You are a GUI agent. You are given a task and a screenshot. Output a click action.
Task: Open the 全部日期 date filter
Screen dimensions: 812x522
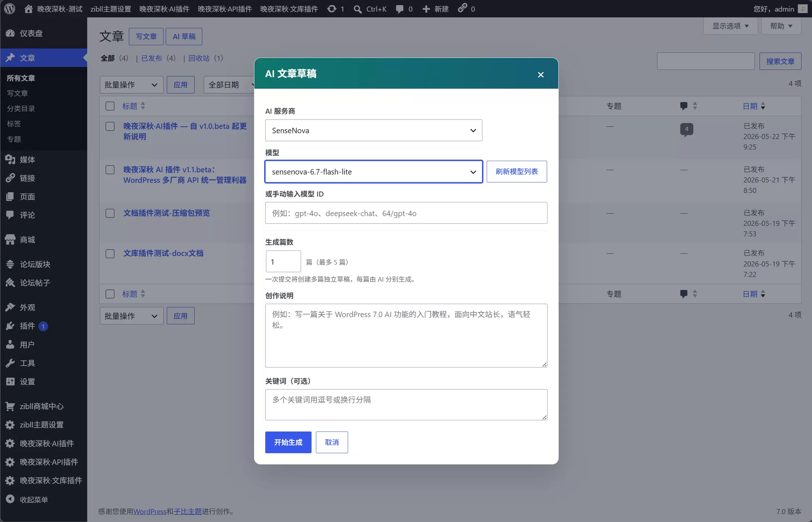[x=229, y=85]
